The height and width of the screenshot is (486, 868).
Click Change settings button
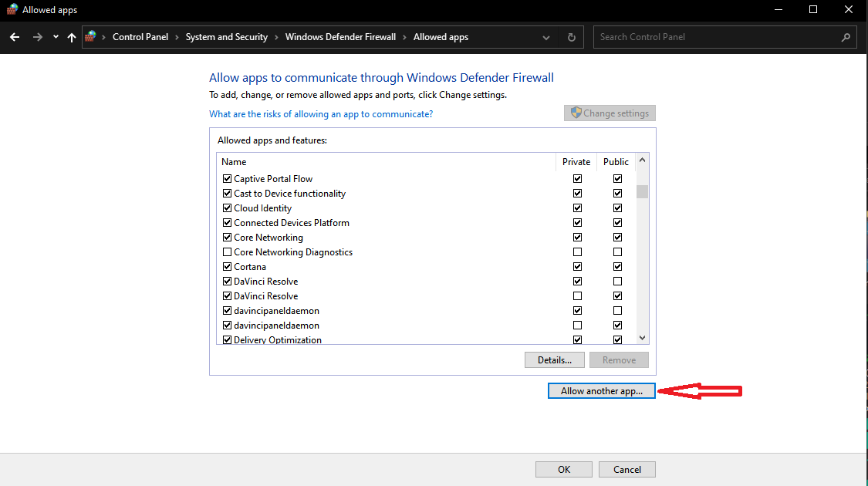(x=610, y=113)
